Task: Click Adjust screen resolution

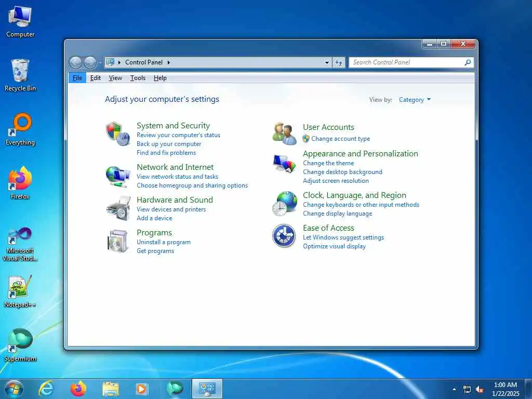Action: 336,181
